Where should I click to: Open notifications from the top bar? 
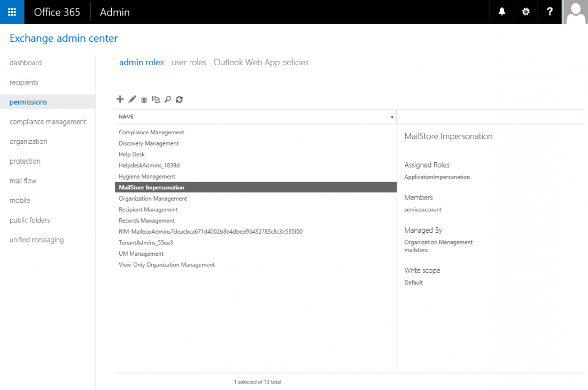pos(501,12)
